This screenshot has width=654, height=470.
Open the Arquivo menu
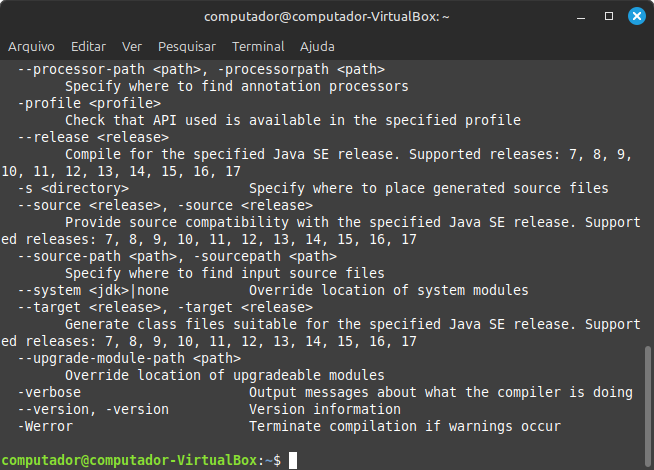31,46
